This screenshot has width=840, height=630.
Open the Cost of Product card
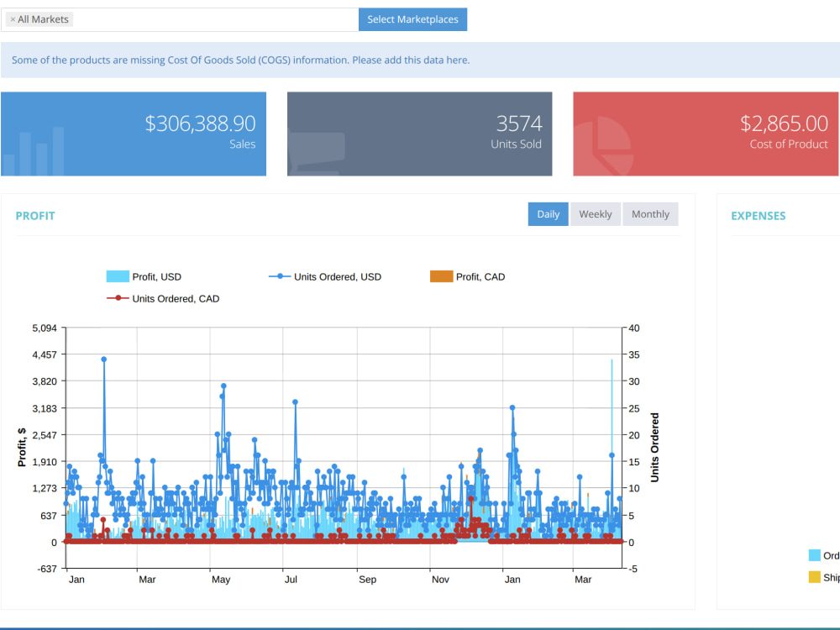pyautogui.click(x=706, y=134)
